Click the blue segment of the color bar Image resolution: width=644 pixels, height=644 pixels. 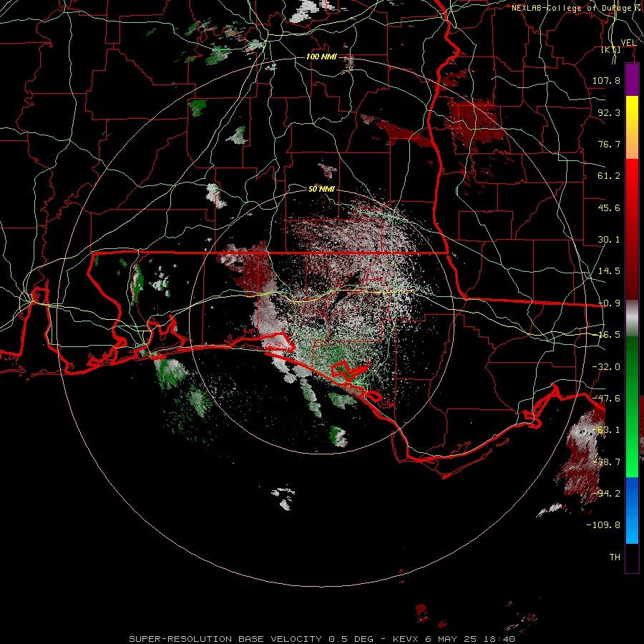(x=632, y=510)
